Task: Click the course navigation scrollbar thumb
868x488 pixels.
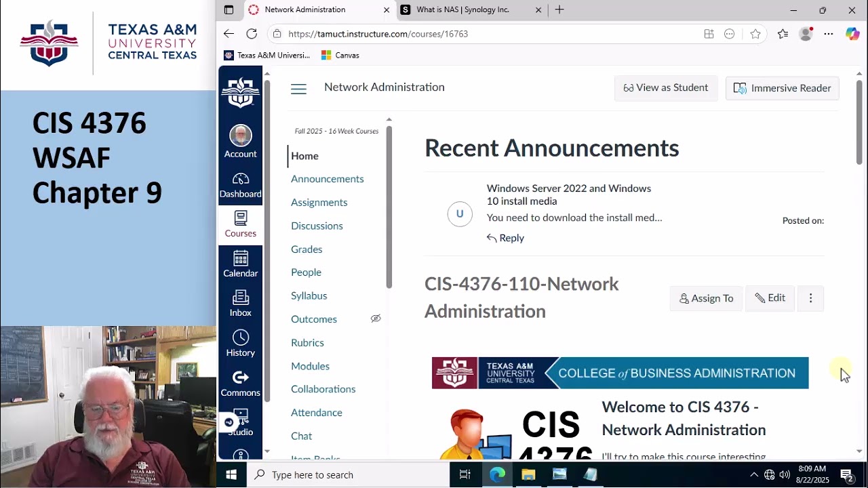Action: pos(389,207)
